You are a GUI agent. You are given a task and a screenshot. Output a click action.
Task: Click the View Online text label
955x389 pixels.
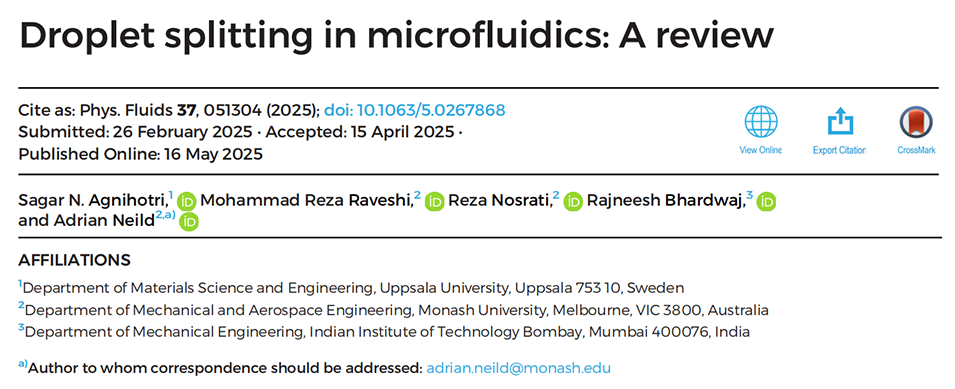click(x=761, y=150)
